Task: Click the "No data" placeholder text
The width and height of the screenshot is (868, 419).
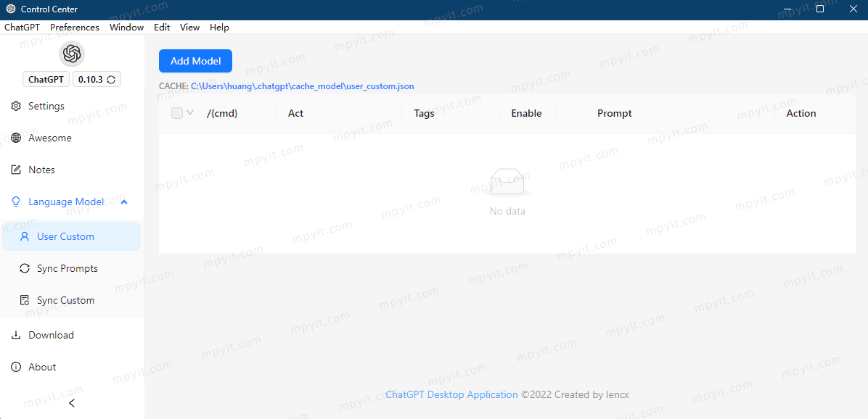Action: [507, 211]
